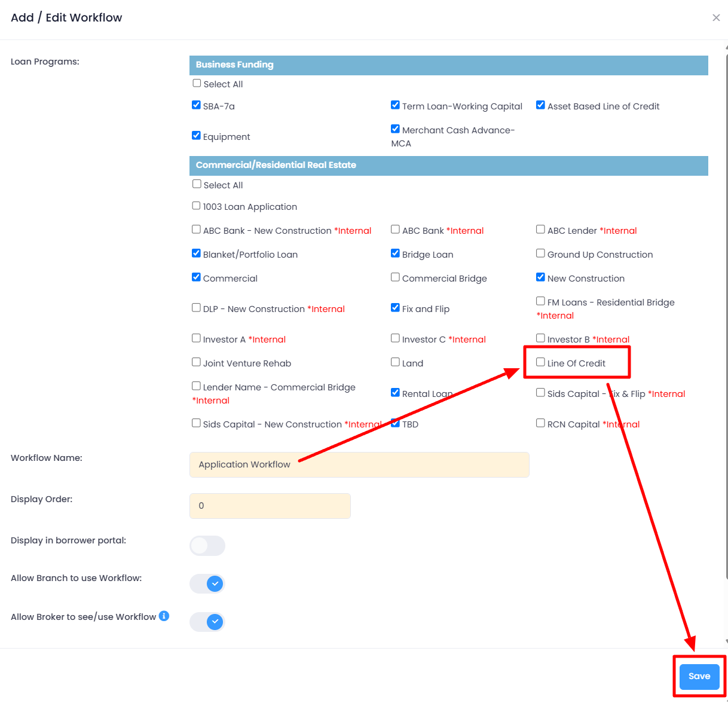Check Joint Venture Rehab

(x=196, y=362)
